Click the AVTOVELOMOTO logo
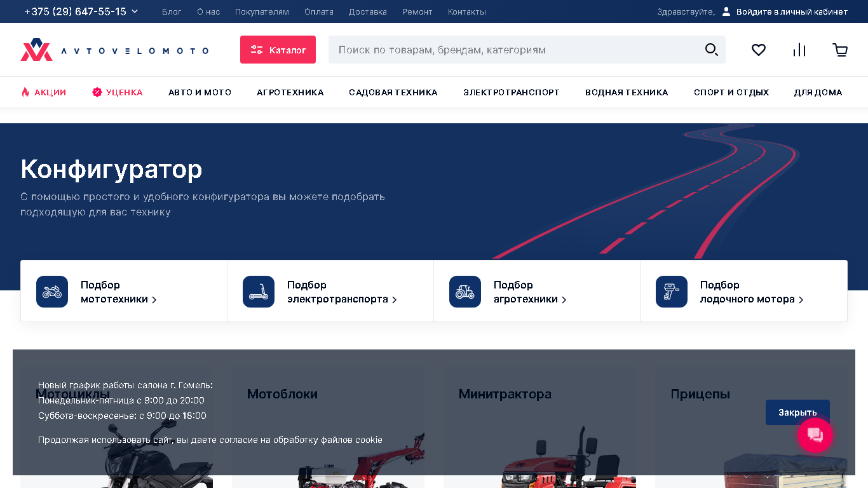This screenshot has height=488, width=868. (114, 50)
